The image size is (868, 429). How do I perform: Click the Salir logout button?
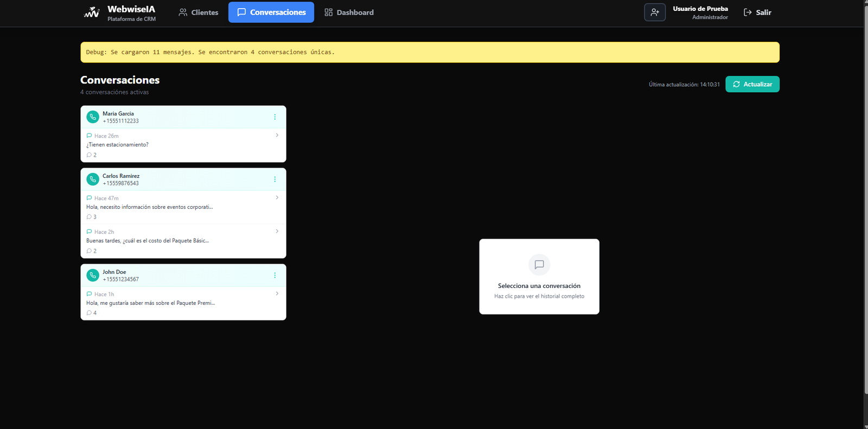point(757,12)
